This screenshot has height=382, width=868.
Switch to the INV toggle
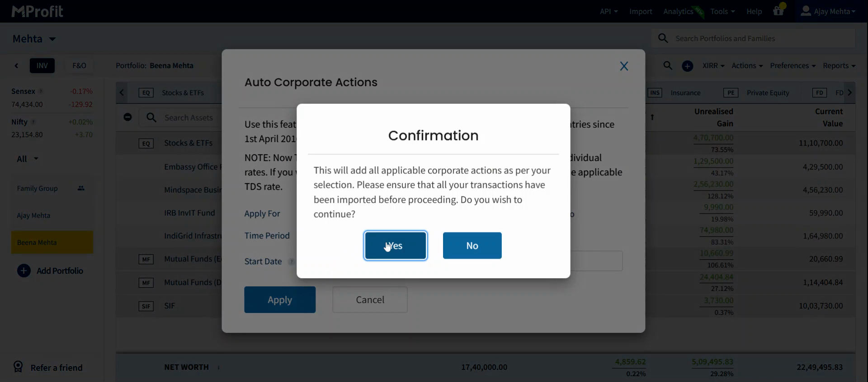pyautogui.click(x=42, y=65)
